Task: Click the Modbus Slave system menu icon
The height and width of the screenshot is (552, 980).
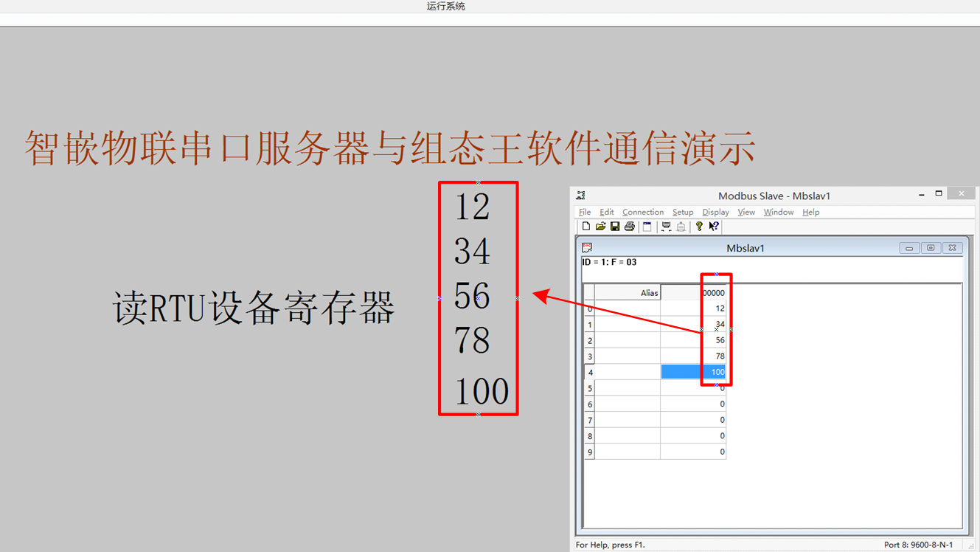Action: [x=581, y=196]
